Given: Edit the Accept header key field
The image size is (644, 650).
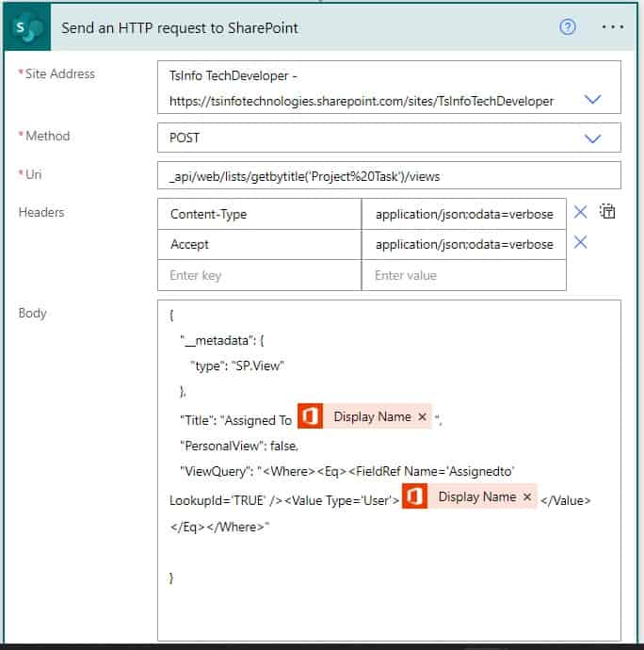Looking at the screenshot, I should [260, 245].
